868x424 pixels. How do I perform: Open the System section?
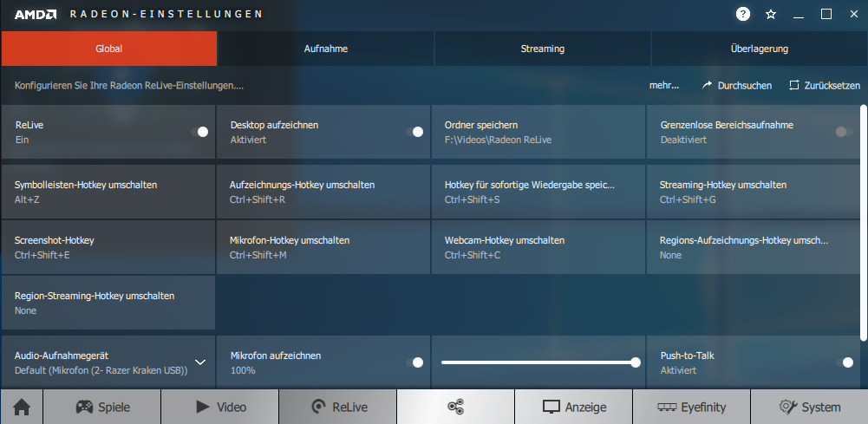click(x=809, y=408)
